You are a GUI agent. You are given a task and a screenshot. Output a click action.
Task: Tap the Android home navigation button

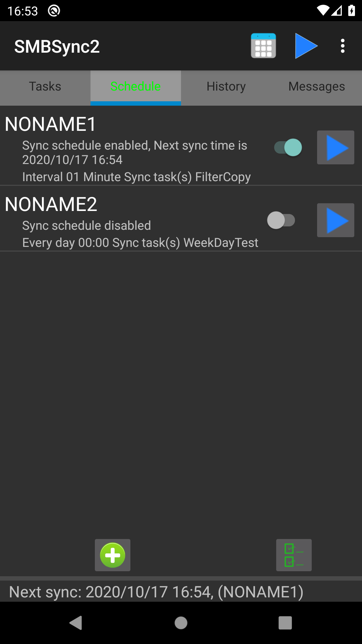[x=181, y=623]
